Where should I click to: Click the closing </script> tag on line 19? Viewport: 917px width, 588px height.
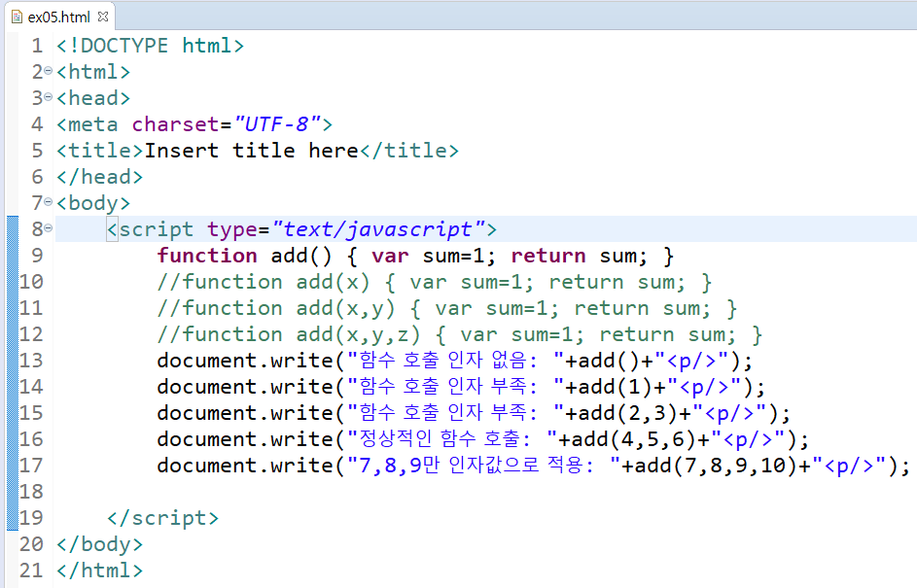click(162, 518)
